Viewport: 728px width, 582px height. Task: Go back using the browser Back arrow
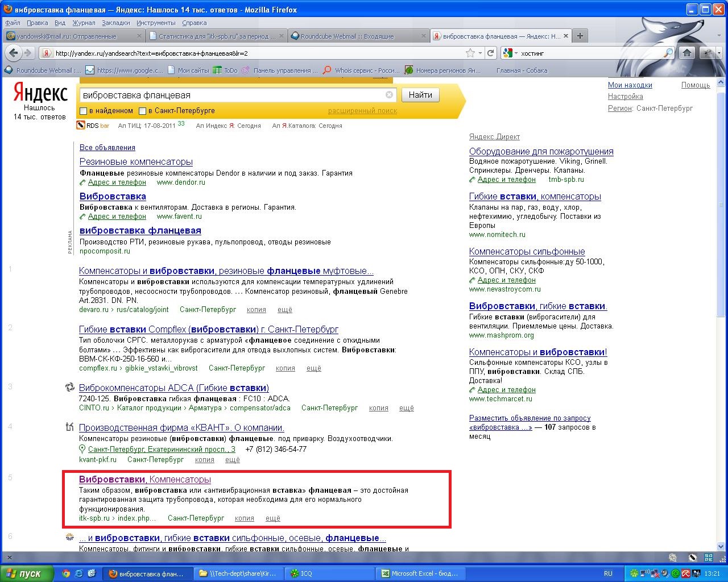(14, 53)
